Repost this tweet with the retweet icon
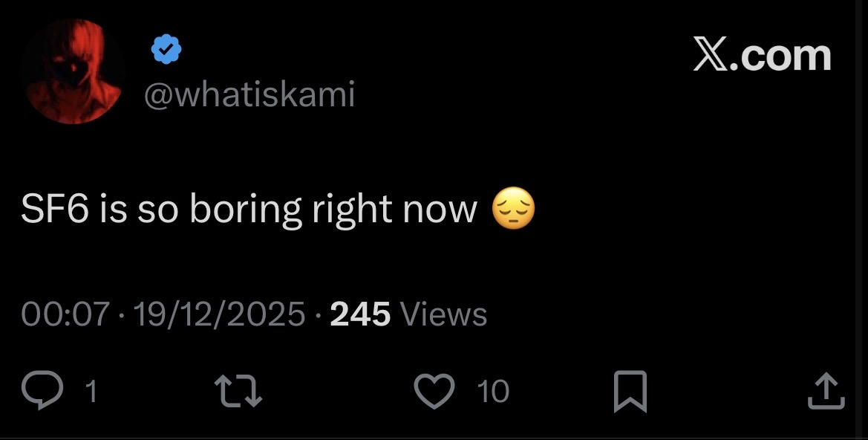The image size is (868, 440). click(x=238, y=391)
